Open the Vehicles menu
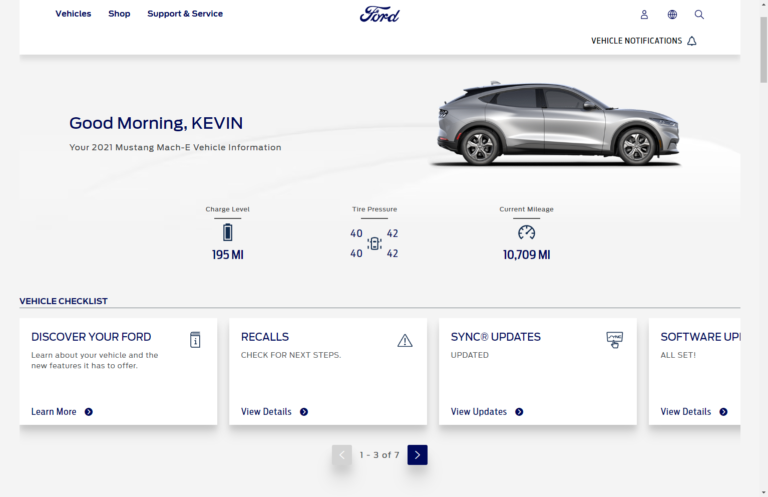Viewport: 768px width, 497px height. [x=73, y=14]
